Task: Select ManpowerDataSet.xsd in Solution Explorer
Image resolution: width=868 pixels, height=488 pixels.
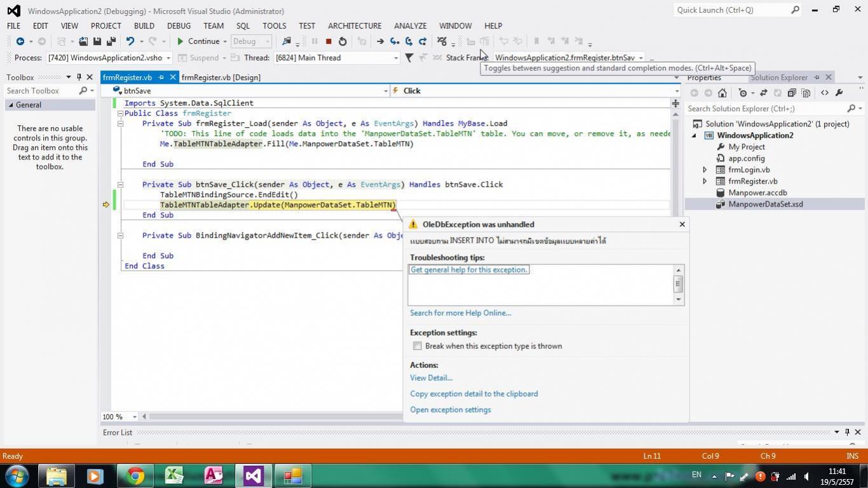Action: [765, 204]
